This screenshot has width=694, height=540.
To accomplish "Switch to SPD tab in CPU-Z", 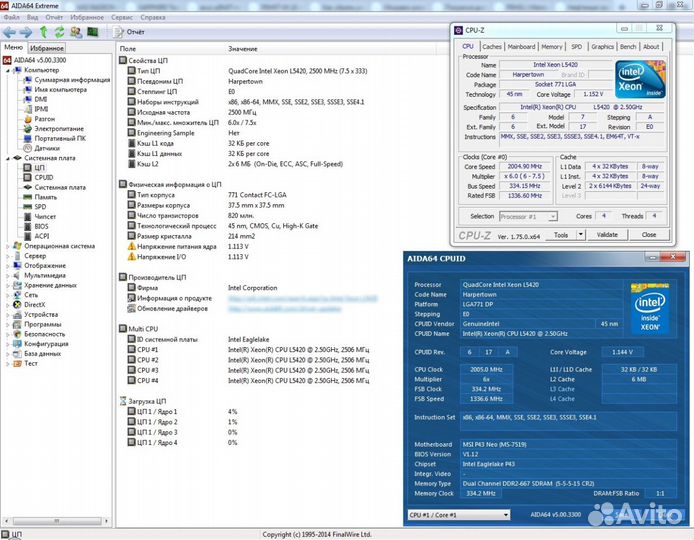I will click(x=576, y=46).
